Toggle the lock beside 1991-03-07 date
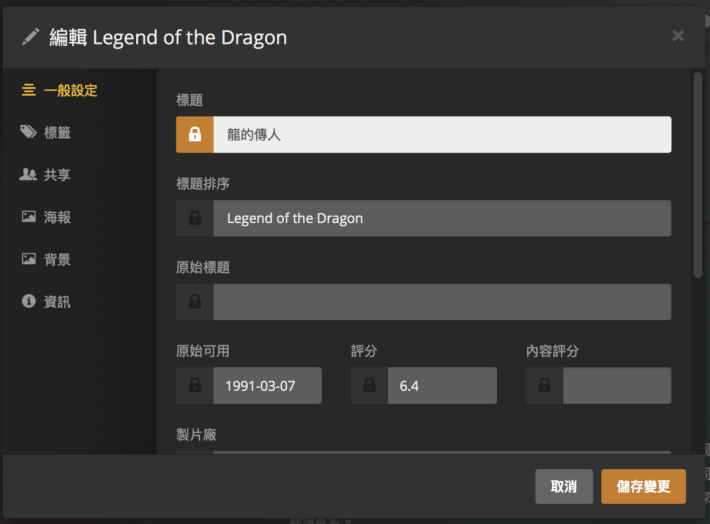This screenshot has width=710, height=524. coord(195,385)
